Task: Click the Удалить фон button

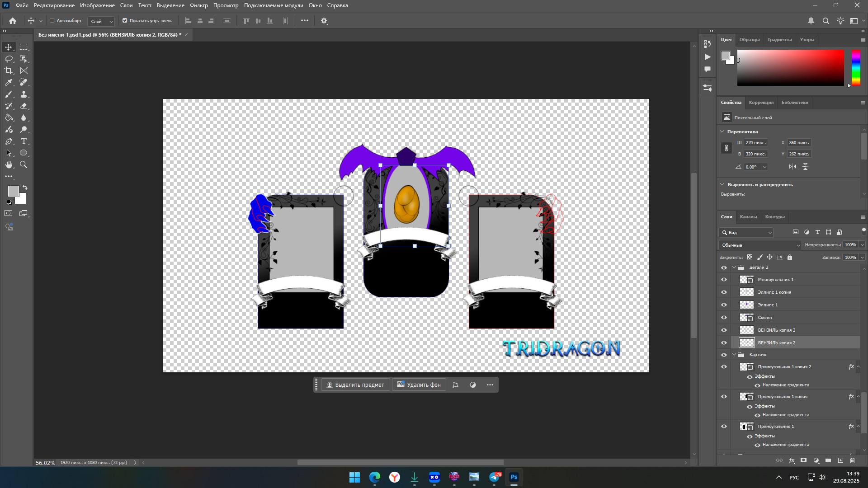Action: [x=419, y=385]
